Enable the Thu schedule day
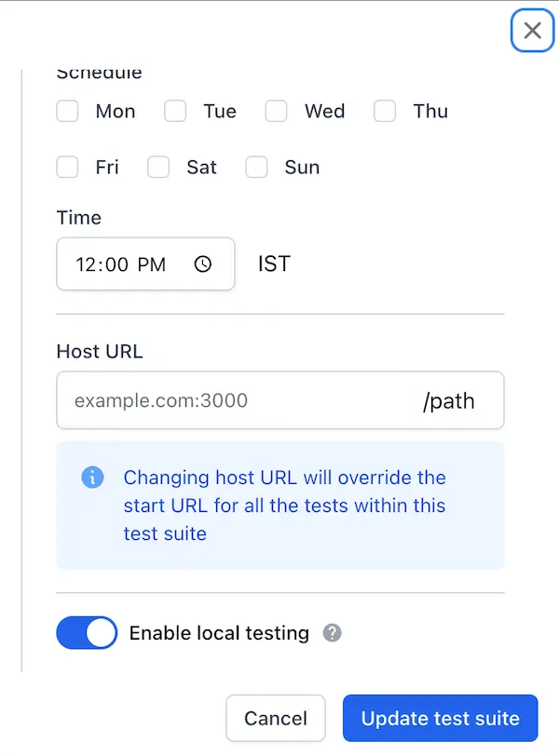 coord(385,112)
